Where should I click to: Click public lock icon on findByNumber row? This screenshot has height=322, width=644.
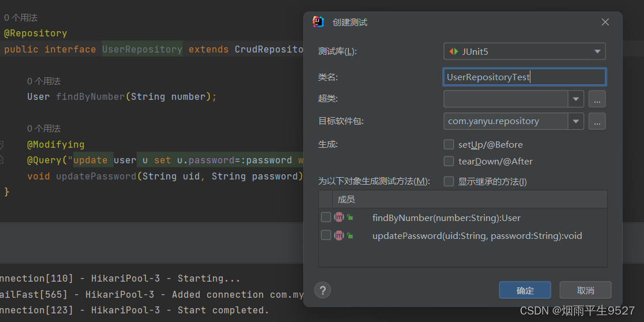[x=350, y=217]
